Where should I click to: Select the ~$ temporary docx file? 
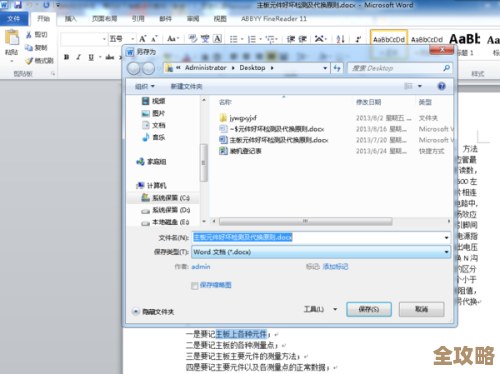[272, 129]
